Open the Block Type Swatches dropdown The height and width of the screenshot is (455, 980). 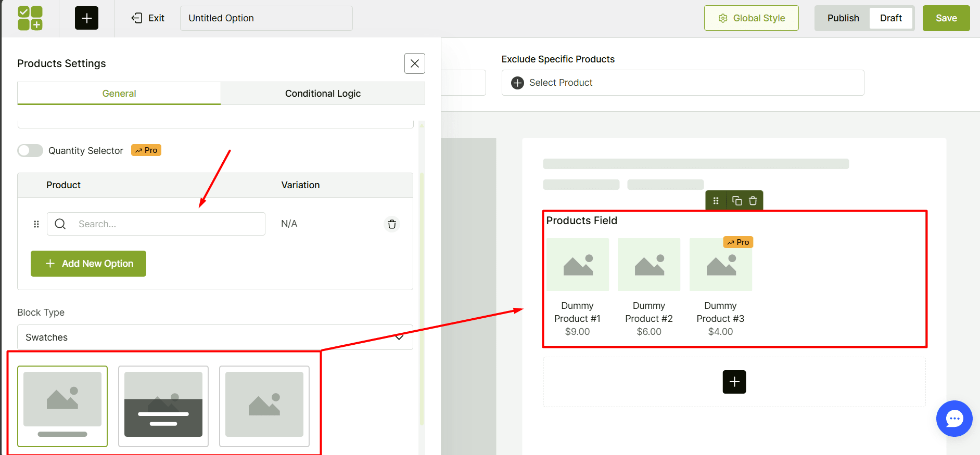(x=215, y=337)
